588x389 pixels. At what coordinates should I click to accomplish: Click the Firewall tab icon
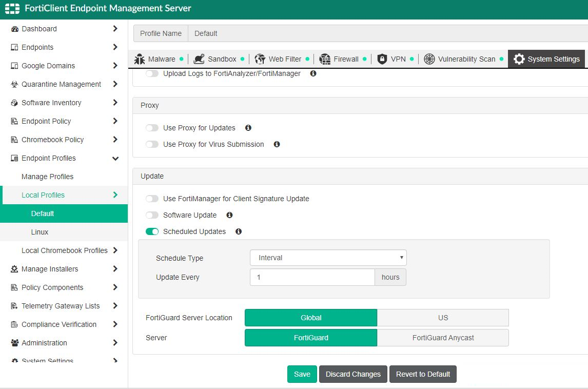325,59
